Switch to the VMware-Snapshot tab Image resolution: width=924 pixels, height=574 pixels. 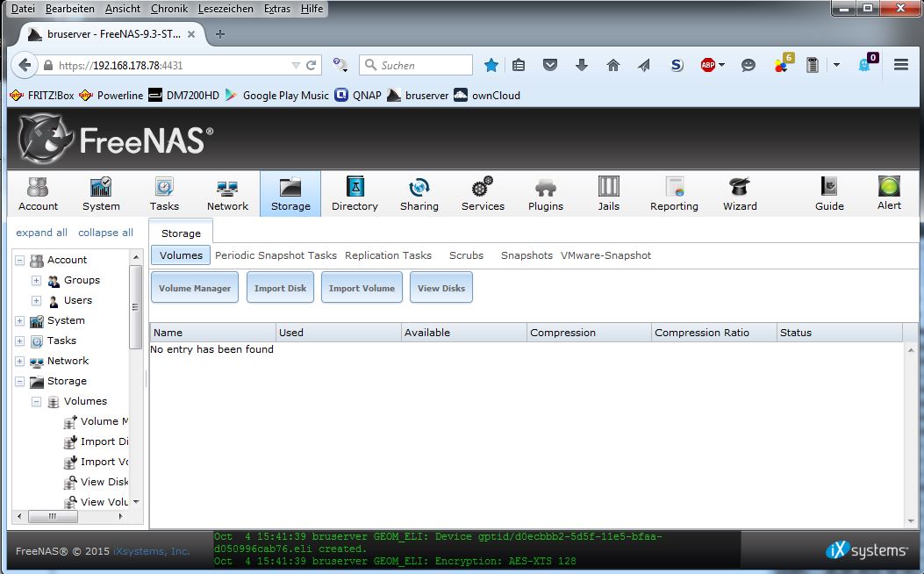605,255
